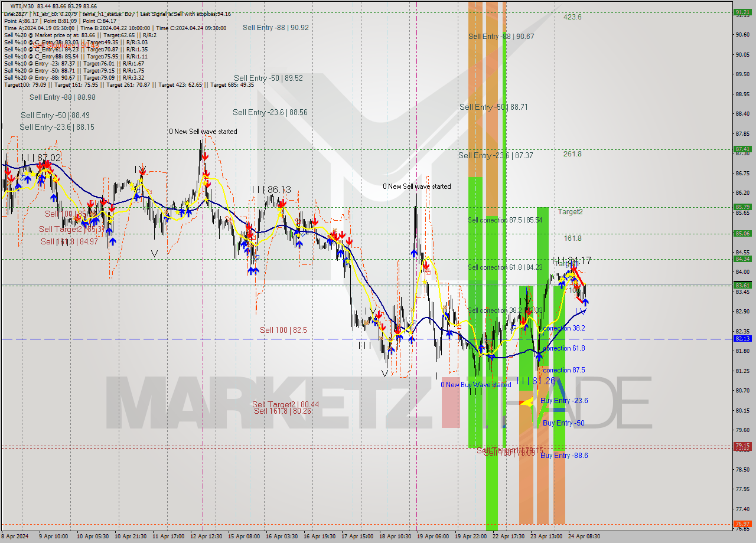The width and height of the screenshot is (756, 543).
Task: Select 'Sell correction 87.5 | 85.54' text
Action: coord(505,220)
